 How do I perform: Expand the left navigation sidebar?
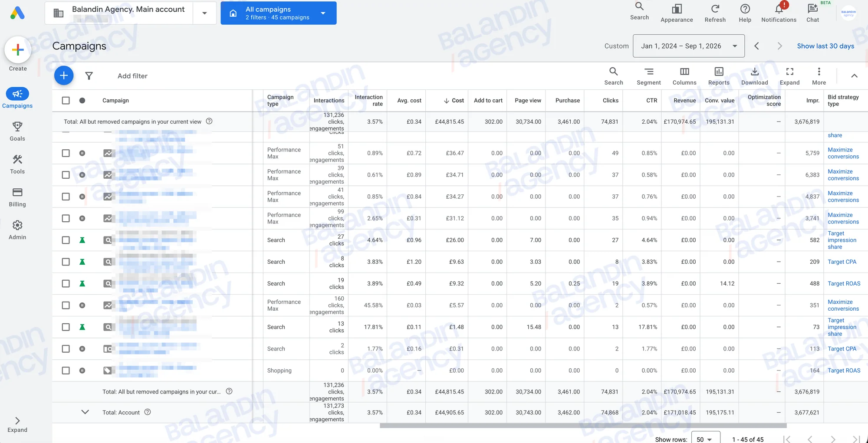[x=17, y=425]
